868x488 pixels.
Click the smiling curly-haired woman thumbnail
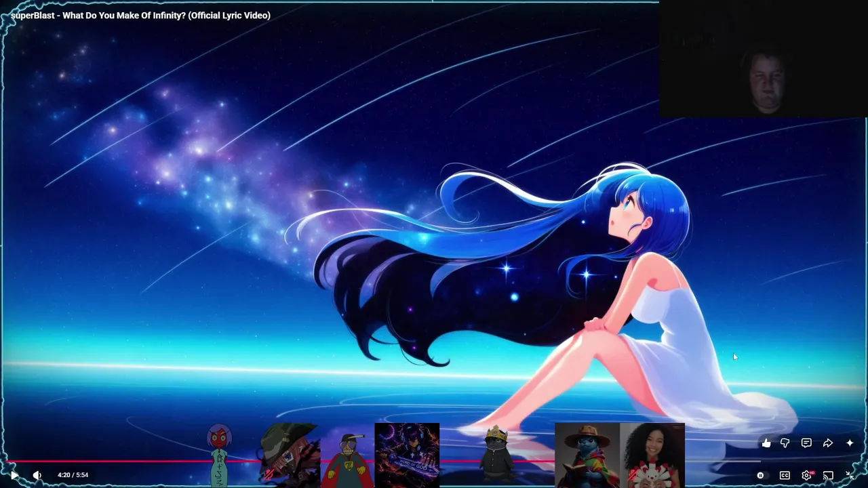[x=652, y=455]
